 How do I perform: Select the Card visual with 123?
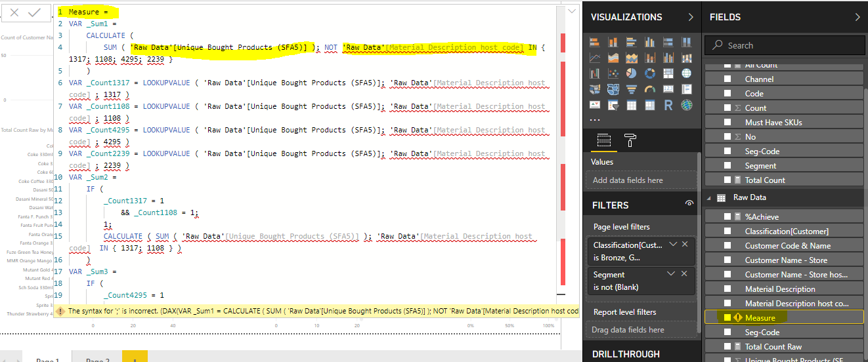coord(668,89)
